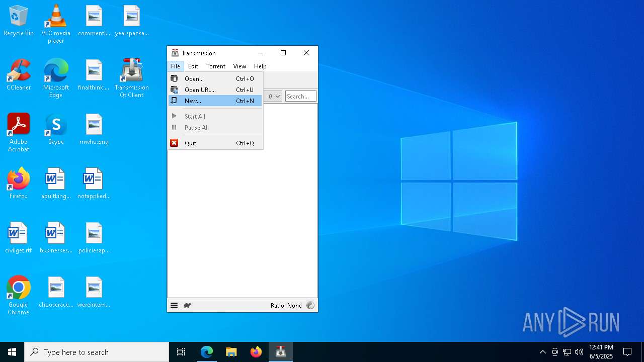
Task: Open the options menu in Transmission status bar
Action: point(174,305)
